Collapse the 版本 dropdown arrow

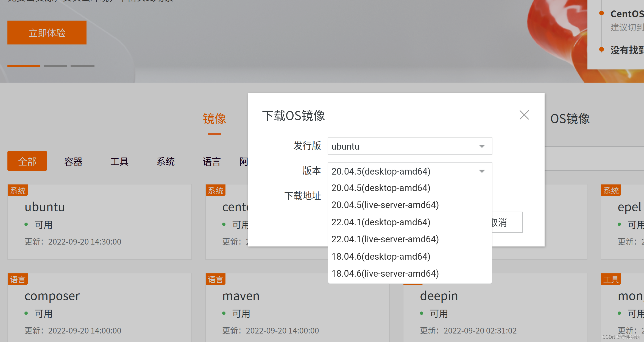(482, 171)
